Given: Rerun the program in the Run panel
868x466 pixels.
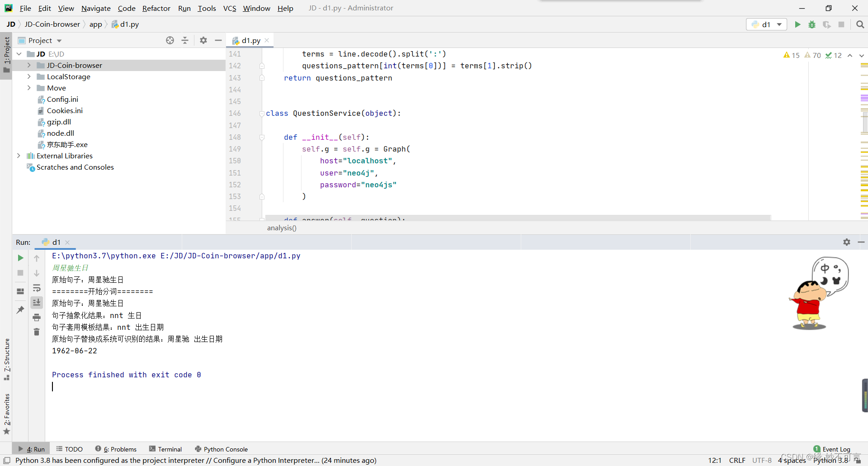Looking at the screenshot, I should tap(20, 258).
